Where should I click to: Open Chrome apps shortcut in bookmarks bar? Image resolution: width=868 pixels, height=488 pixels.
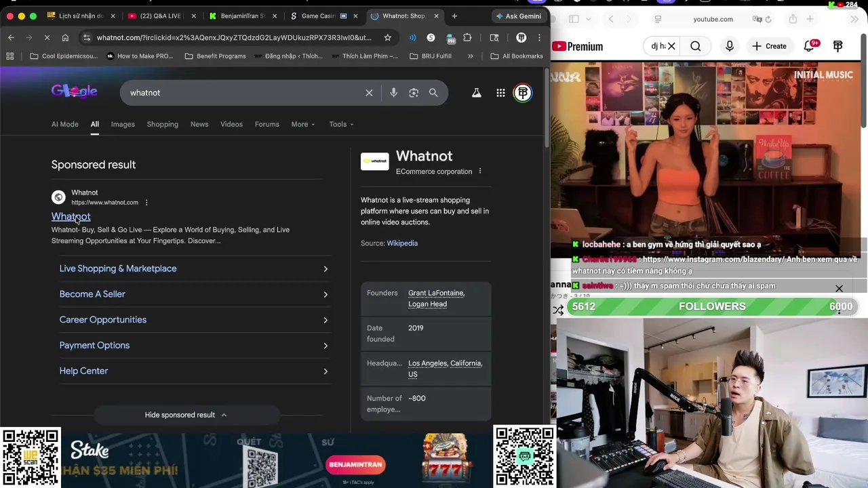click(9, 56)
